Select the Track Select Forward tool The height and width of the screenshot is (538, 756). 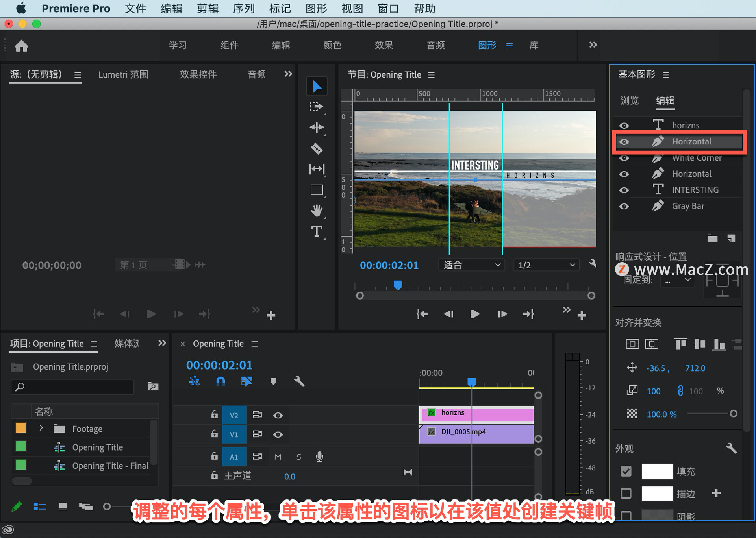[x=316, y=107]
